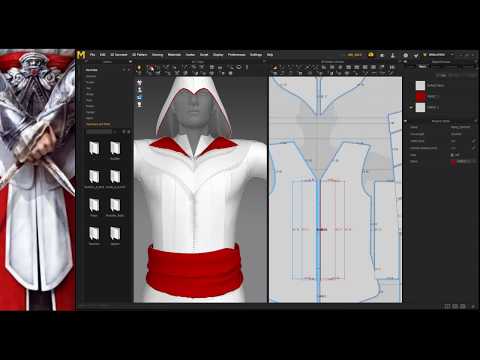Open the Display menu

pos(218,55)
